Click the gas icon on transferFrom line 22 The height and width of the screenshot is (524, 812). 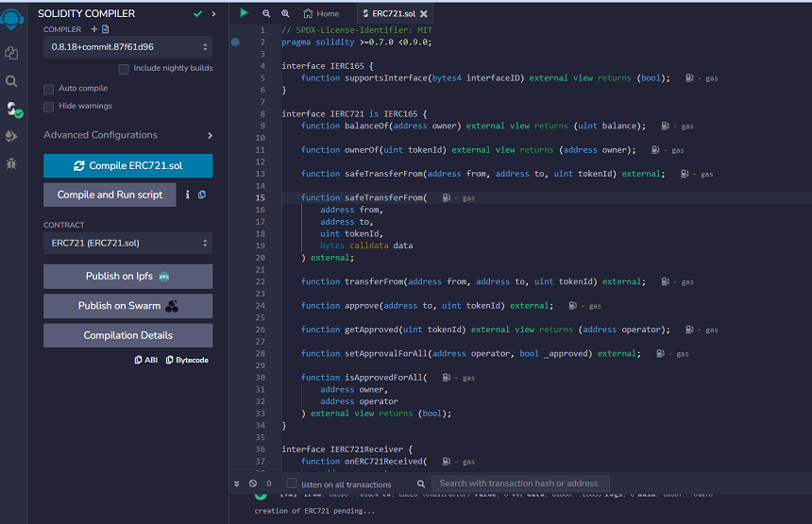tap(666, 281)
